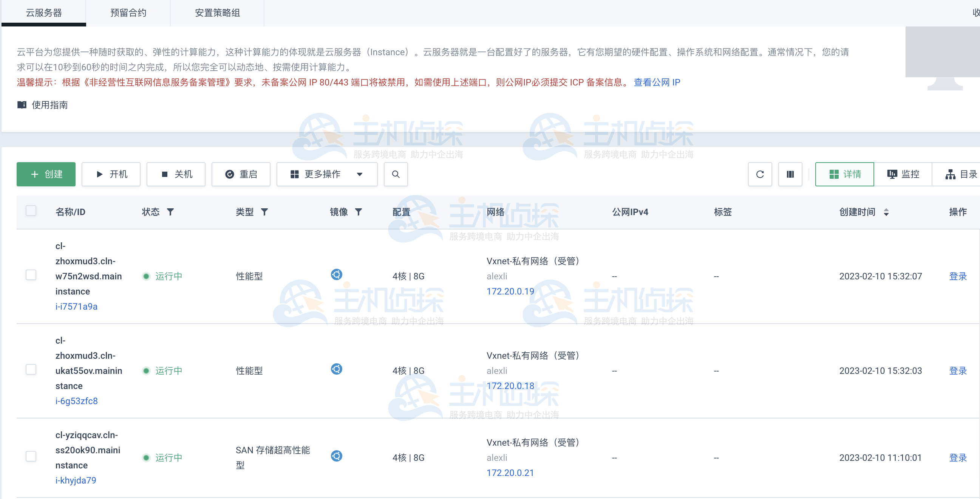Viewport: 980px width, 499px height.
Task: Click the Ubuntu image icon for i-khyjda79
Action: (x=336, y=456)
